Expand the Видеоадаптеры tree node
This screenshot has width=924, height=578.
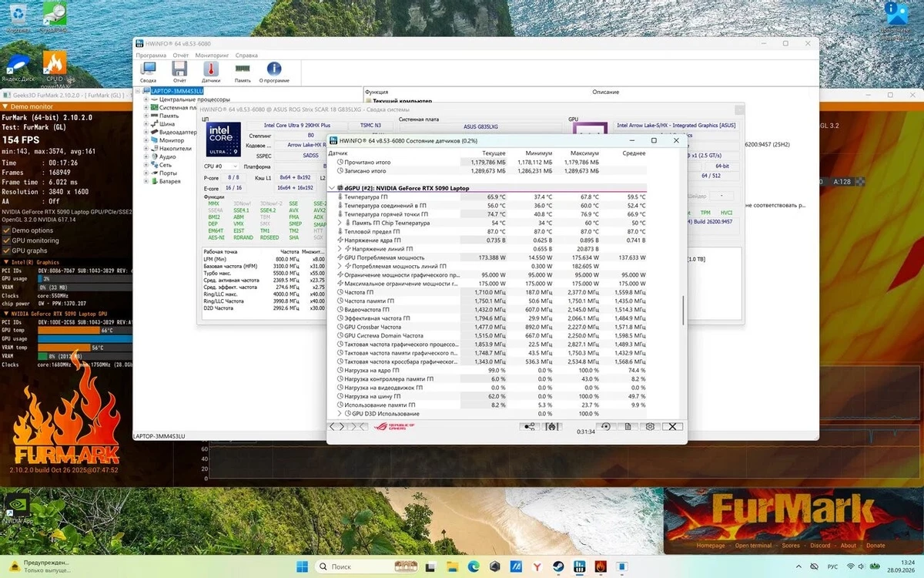coord(146,132)
